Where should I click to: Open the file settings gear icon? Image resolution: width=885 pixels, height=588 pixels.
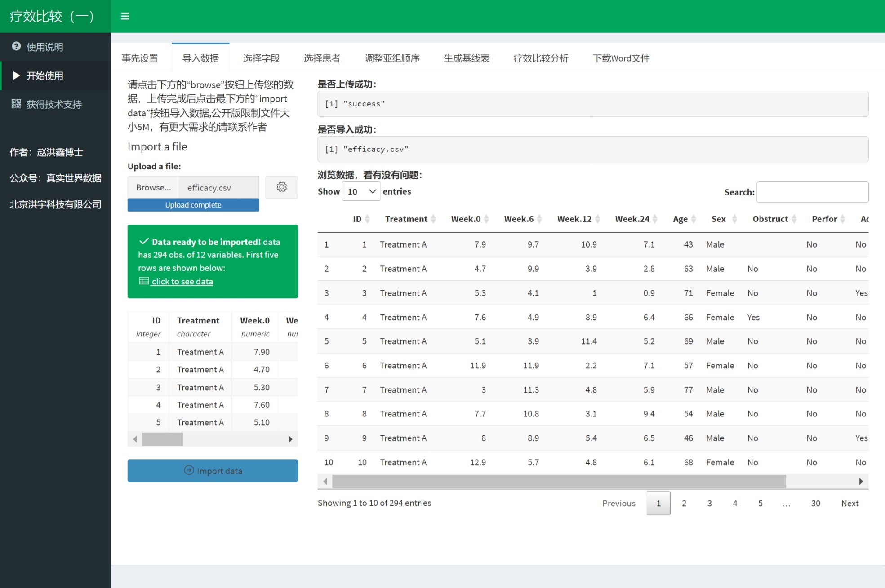click(281, 187)
